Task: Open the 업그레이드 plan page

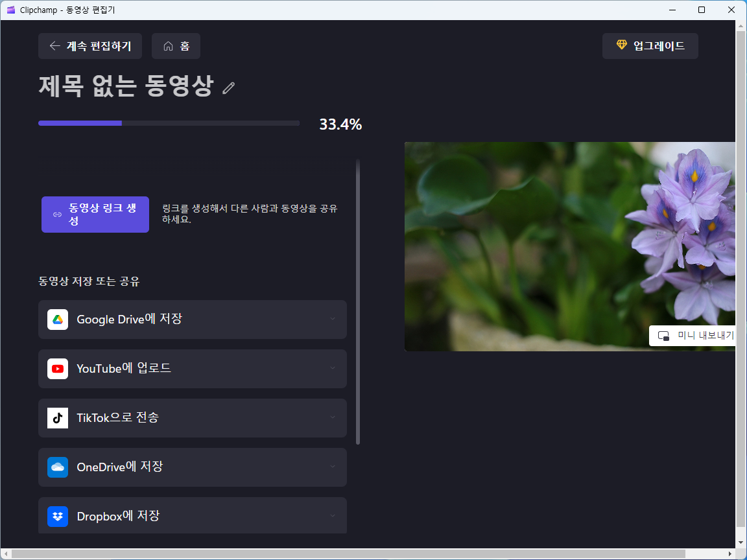Action: click(x=650, y=46)
